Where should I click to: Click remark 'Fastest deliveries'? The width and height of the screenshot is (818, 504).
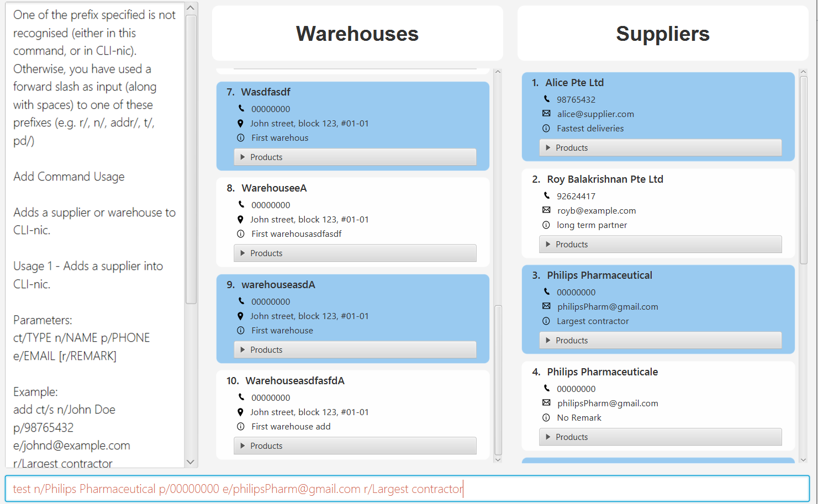pyautogui.click(x=590, y=128)
